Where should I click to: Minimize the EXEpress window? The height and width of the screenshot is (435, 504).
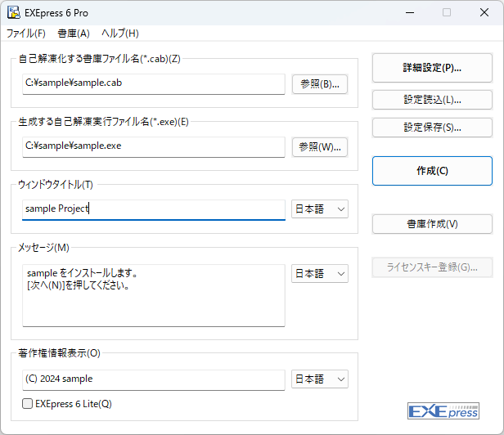tap(409, 13)
